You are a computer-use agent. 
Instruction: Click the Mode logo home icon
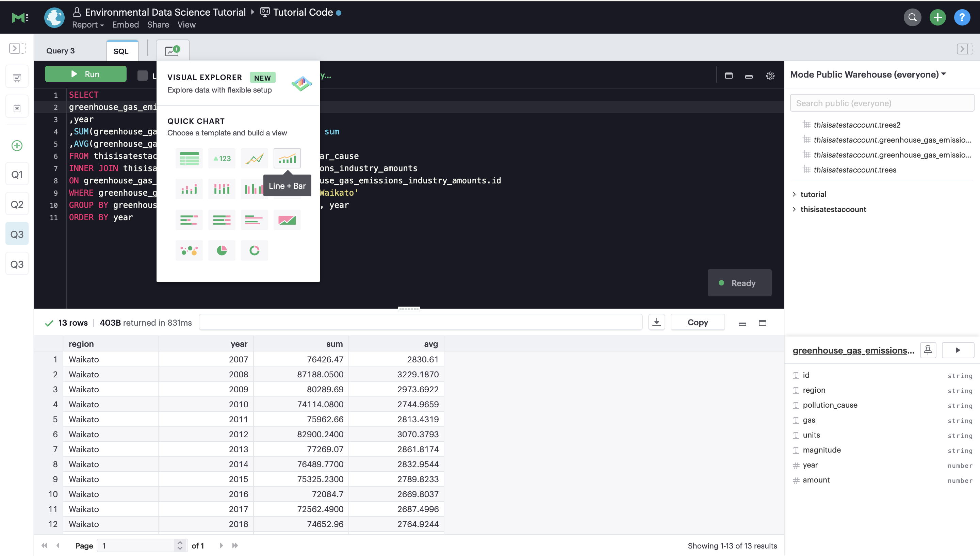coord(20,18)
